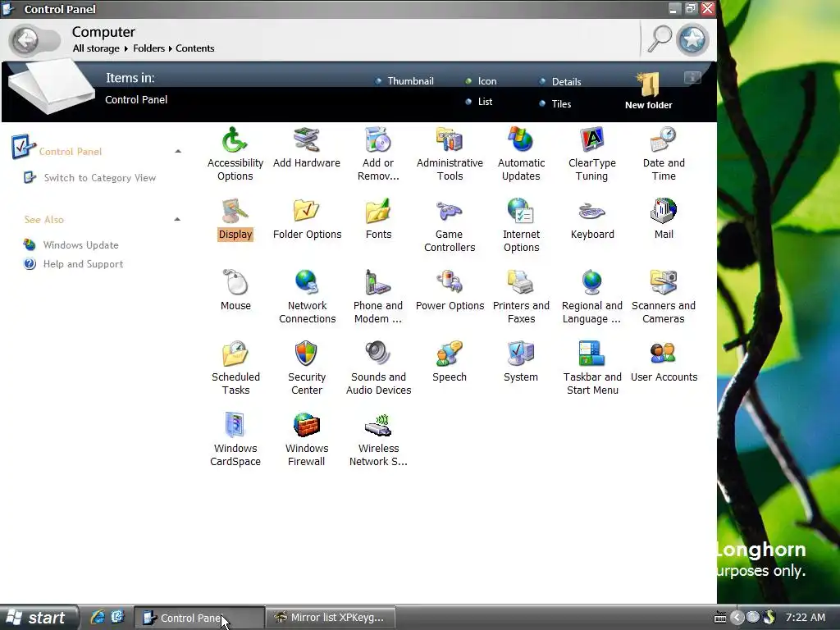Click the Folders breadcrumb
Viewport: 840px width, 630px height.
click(149, 48)
